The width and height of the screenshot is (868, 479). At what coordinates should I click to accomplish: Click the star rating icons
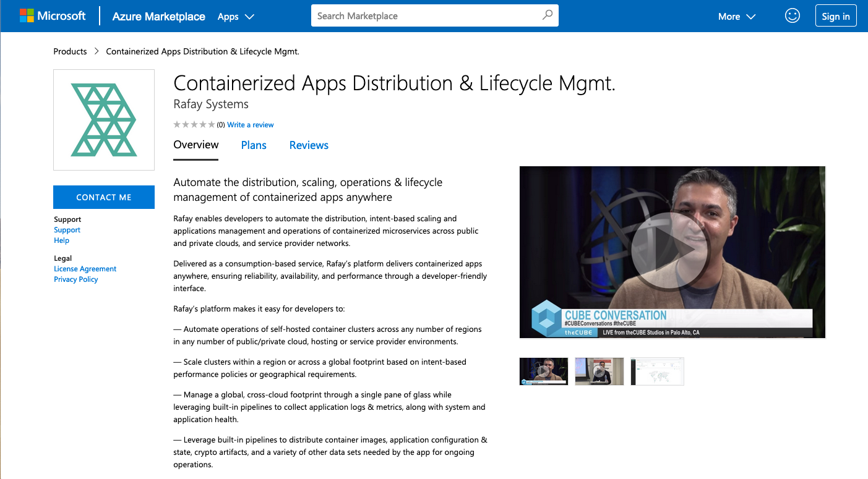194,125
